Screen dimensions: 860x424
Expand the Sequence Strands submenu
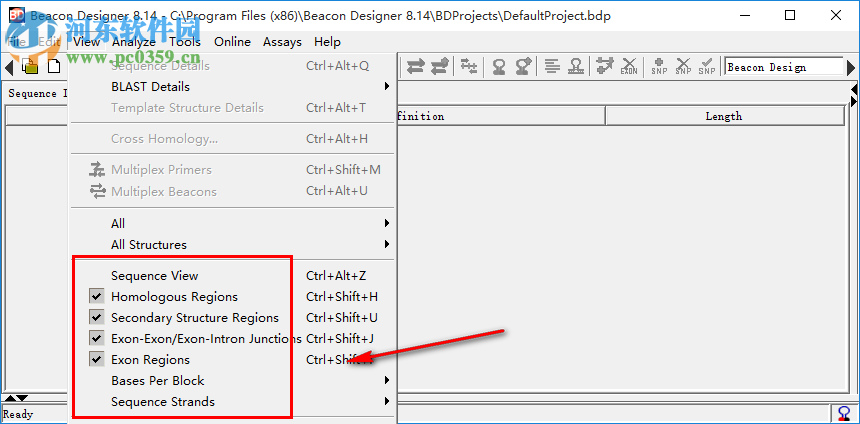[x=233, y=402]
